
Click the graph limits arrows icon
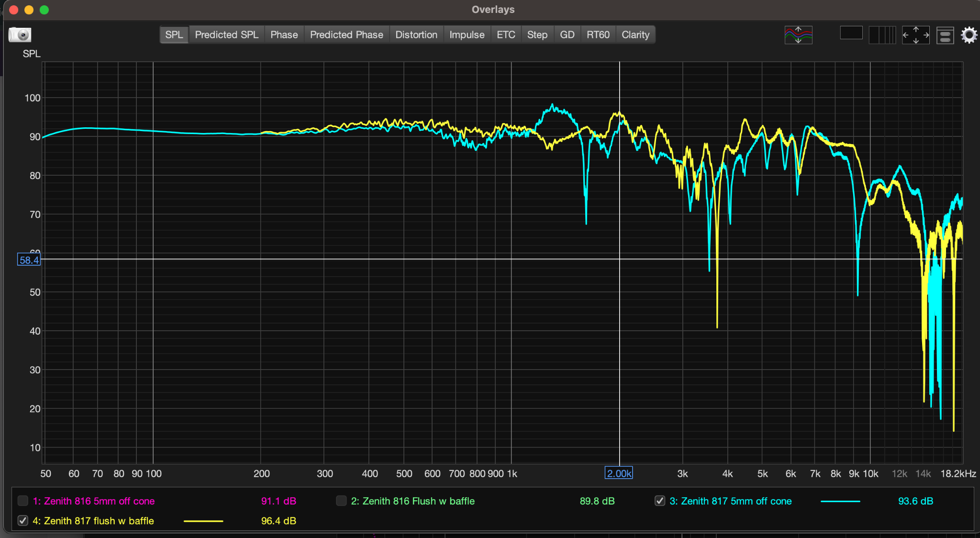click(x=915, y=35)
